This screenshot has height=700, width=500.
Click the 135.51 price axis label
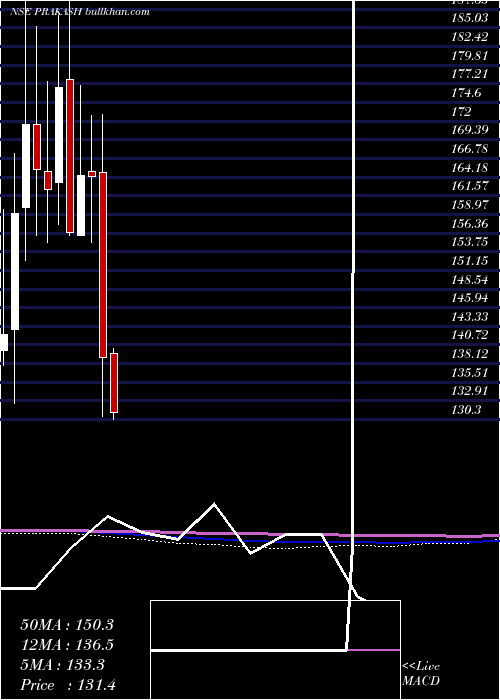point(470,372)
